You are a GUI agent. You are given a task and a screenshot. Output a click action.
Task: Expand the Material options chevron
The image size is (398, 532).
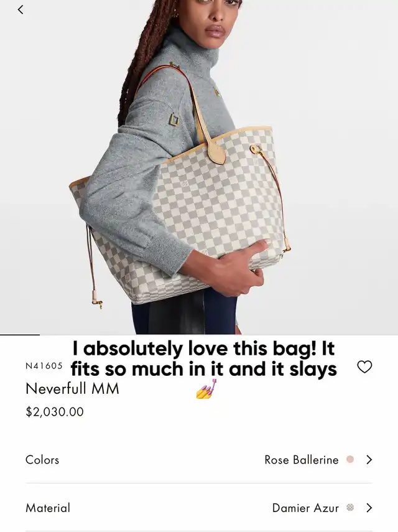(x=369, y=508)
